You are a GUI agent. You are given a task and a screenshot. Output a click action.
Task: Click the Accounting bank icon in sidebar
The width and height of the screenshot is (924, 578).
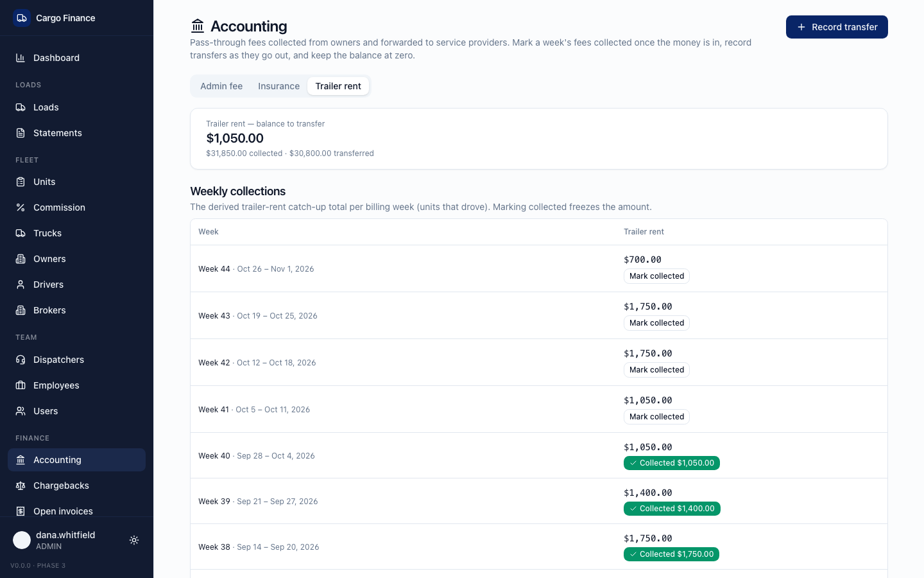coord(21,460)
